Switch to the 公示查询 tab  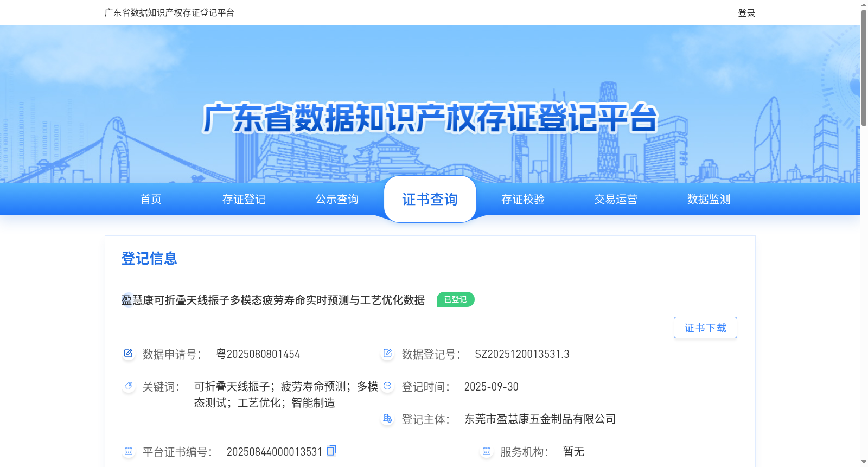(x=337, y=199)
